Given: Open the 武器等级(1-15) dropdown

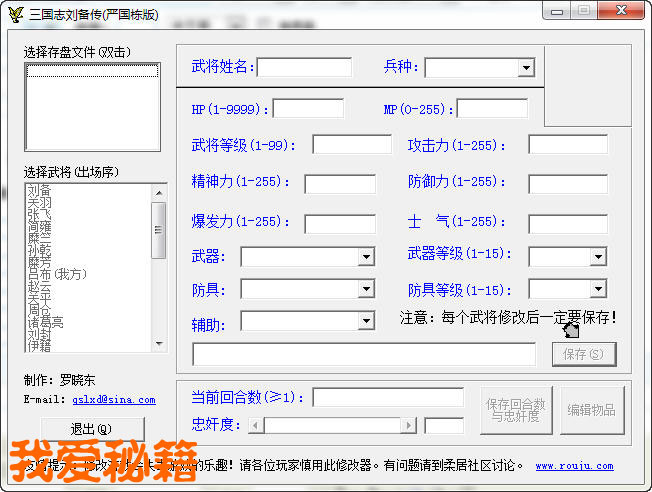Looking at the screenshot, I should (x=597, y=257).
